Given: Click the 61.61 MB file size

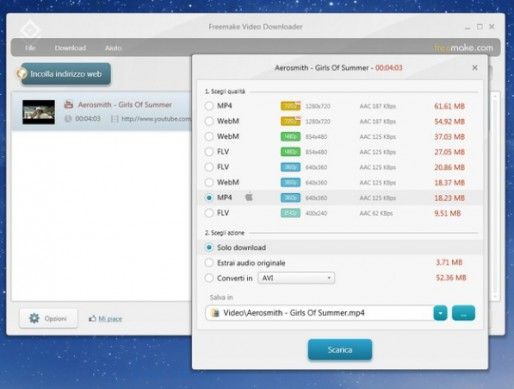Looking at the screenshot, I should point(449,106).
